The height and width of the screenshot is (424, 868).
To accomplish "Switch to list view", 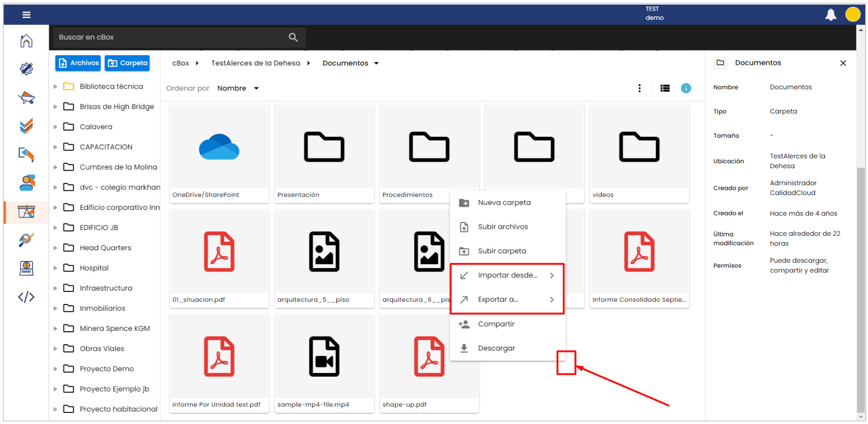I will (665, 88).
